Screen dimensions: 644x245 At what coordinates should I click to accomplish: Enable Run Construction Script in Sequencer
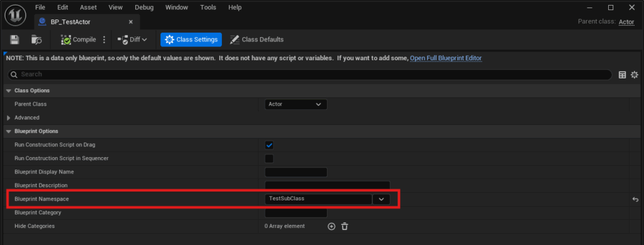point(269,158)
